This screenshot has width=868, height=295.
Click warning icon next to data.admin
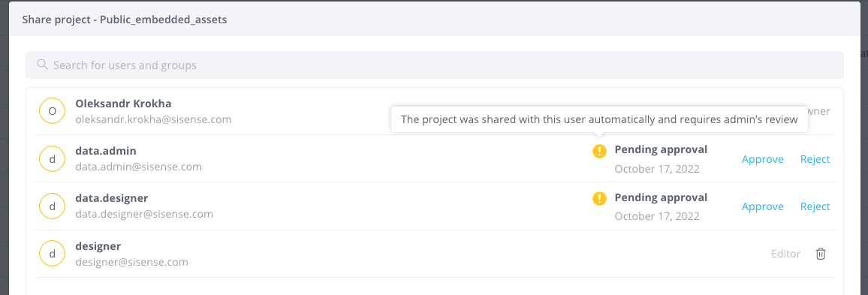tap(599, 151)
